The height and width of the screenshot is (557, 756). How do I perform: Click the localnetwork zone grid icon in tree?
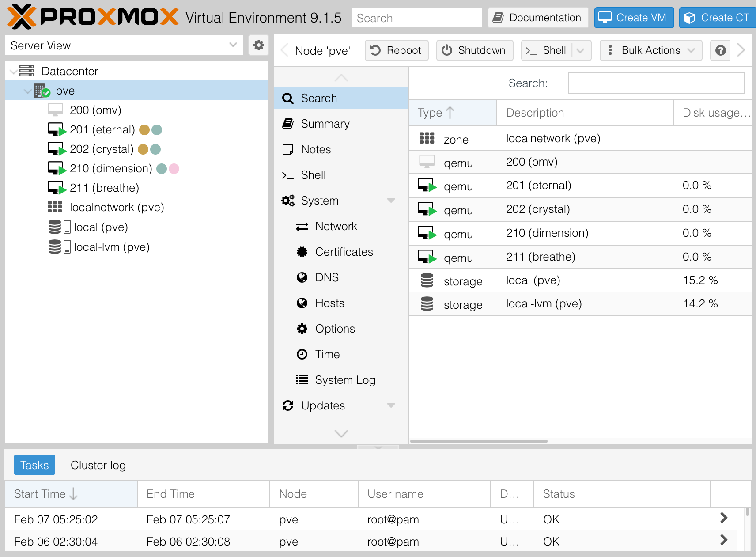point(55,207)
